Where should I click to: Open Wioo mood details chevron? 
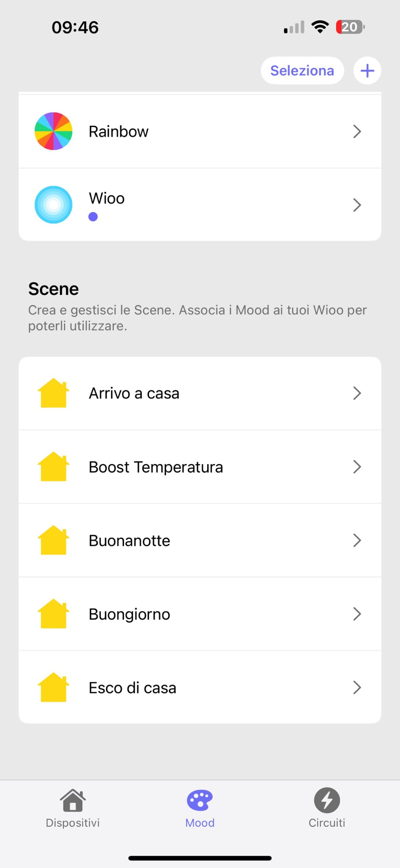pos(357,205)
